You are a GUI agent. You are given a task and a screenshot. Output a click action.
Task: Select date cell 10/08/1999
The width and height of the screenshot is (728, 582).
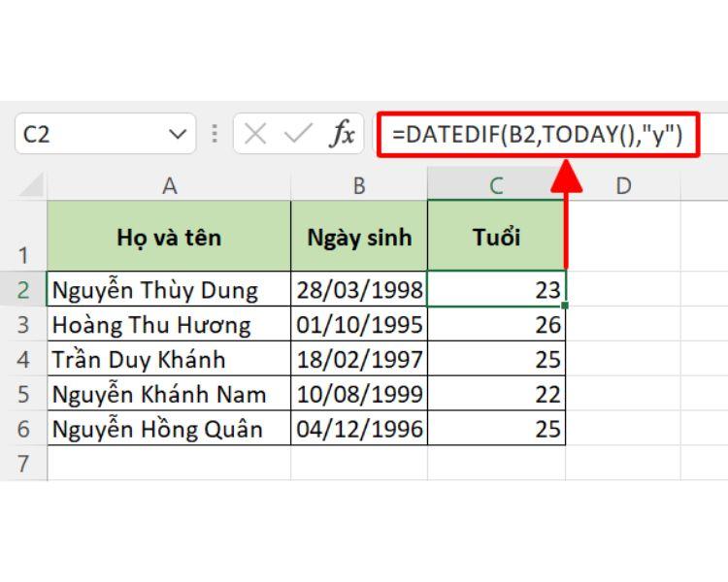point(359,394)
